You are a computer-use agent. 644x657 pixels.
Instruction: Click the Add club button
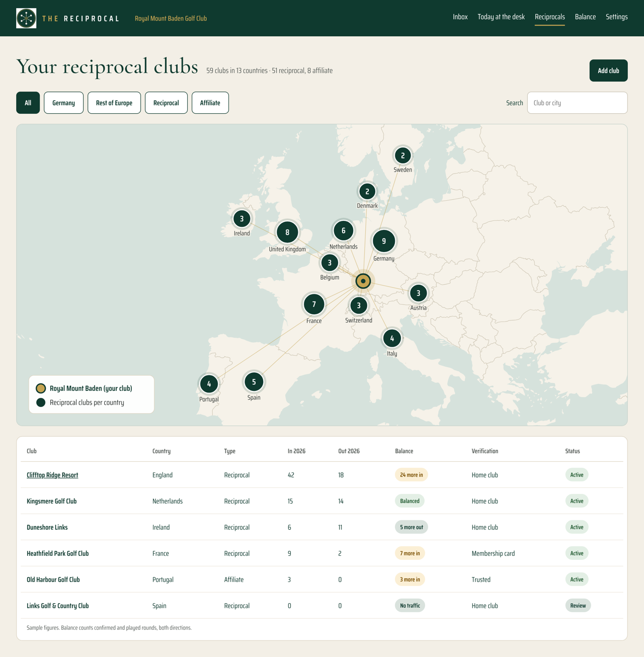609,70
